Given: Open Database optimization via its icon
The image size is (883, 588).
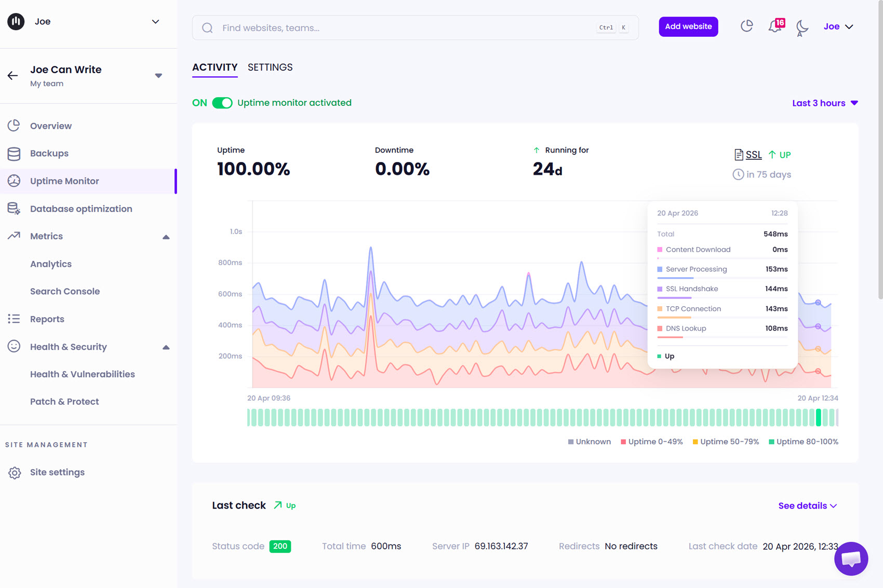Looking at the screenshot, I should click(14, 208).
